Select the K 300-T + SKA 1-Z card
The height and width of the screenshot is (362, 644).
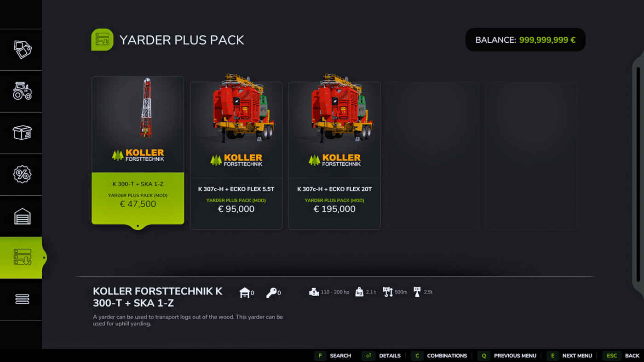tap(138, 150)
